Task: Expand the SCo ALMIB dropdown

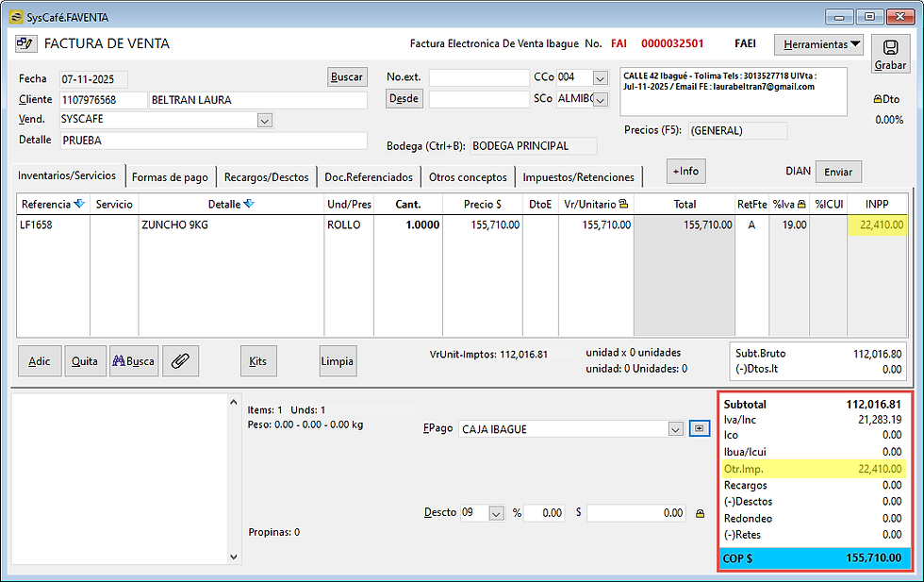Action: click(x=600, y=100)
